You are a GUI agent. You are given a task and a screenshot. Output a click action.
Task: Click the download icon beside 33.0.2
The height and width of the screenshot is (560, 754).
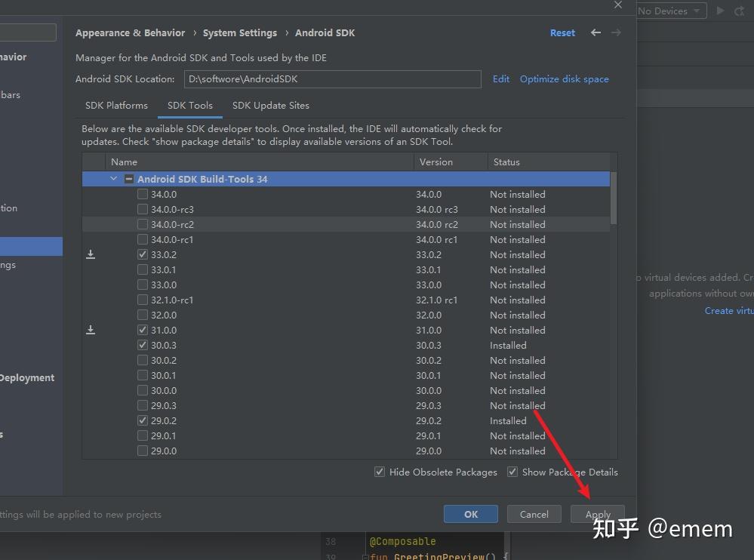(91, 254)
